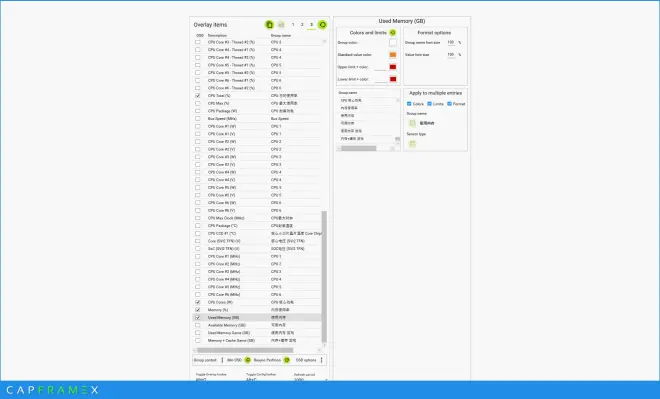
Task: Switch to overlay config 1
Action: click(x=293, y=25)
